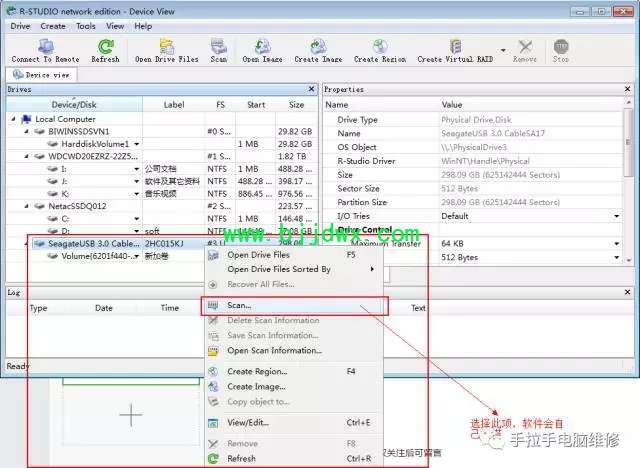Click the green Refresh context menu icon
This screenshot has width=640, height=468.
point(213,459)
